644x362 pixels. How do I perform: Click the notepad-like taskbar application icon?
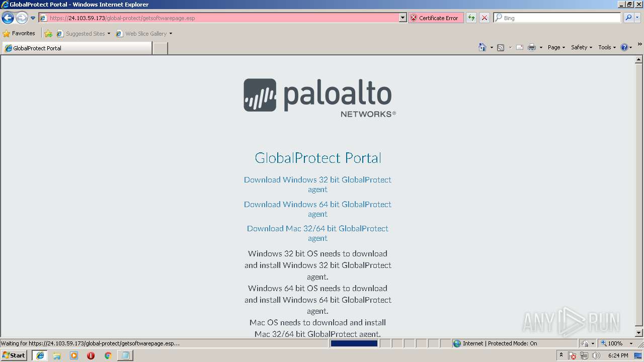point(125,355)
